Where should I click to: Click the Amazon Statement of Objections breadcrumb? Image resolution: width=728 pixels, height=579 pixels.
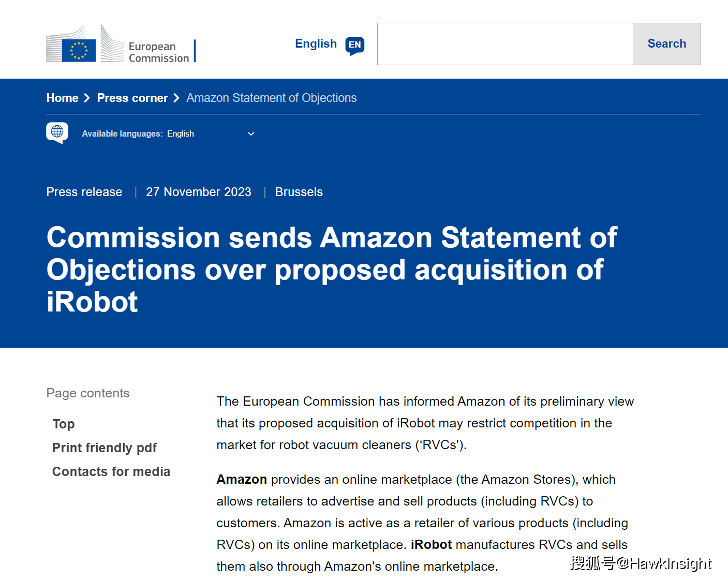tap(272, 98)
